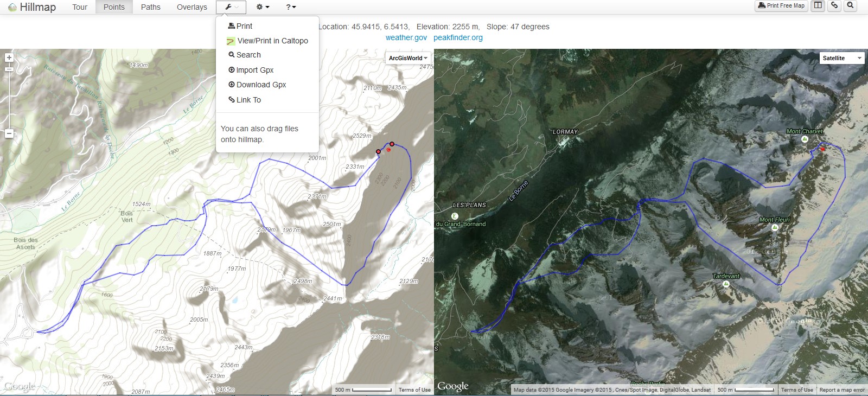
Task: Open the gear settings dropdown
Action: pyautogui.click(x=263, y=7)
